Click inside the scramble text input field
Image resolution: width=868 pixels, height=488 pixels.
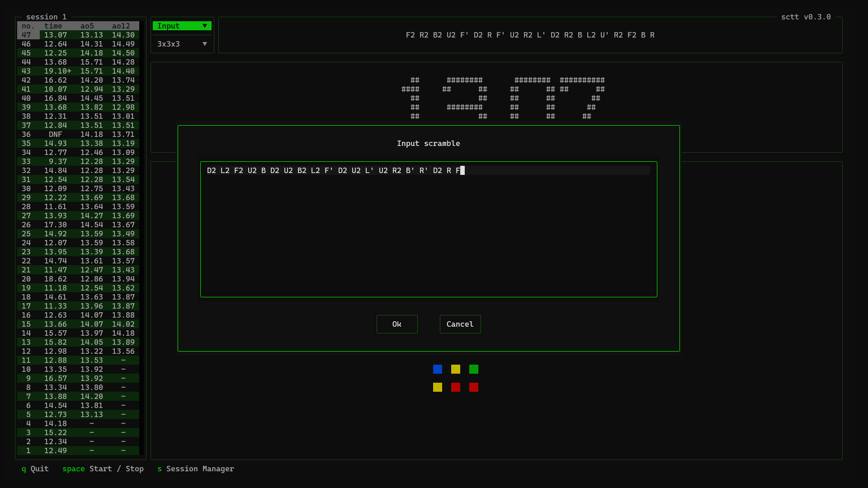tap(428, 229)
